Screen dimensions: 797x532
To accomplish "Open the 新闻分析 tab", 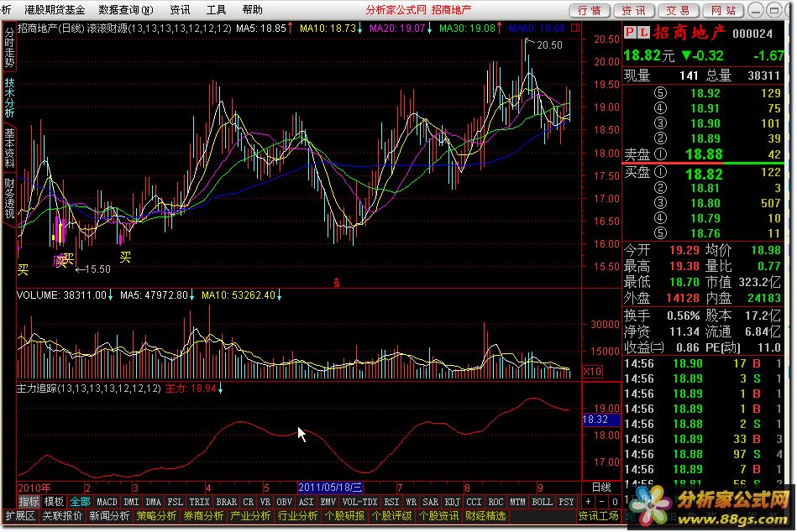I will coord(109,516).
